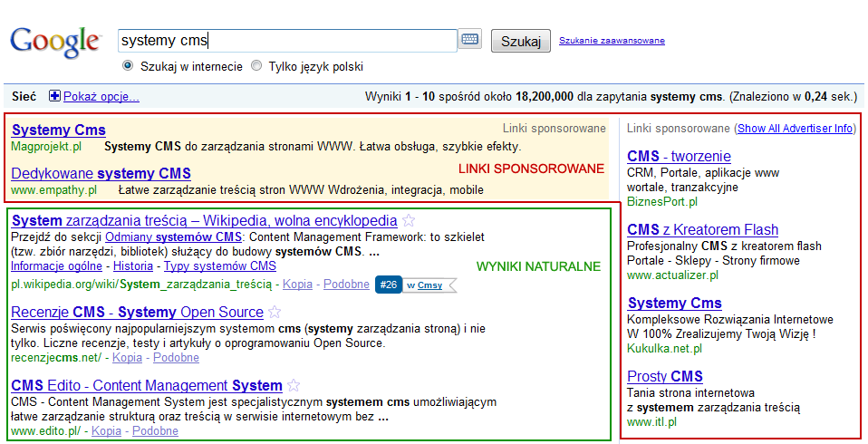Click the Kukulka.net.pl URL text
The image size is (868, 444).
coord(664,349)
